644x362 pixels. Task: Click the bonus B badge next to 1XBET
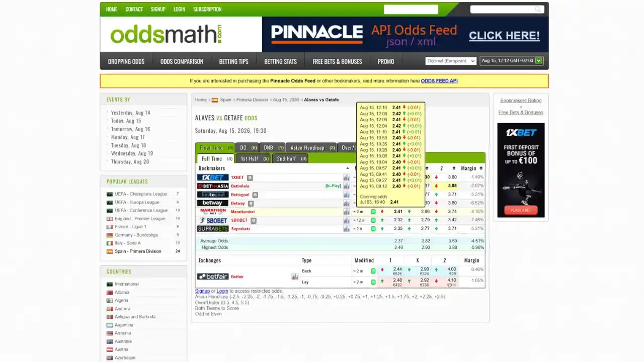250,177
